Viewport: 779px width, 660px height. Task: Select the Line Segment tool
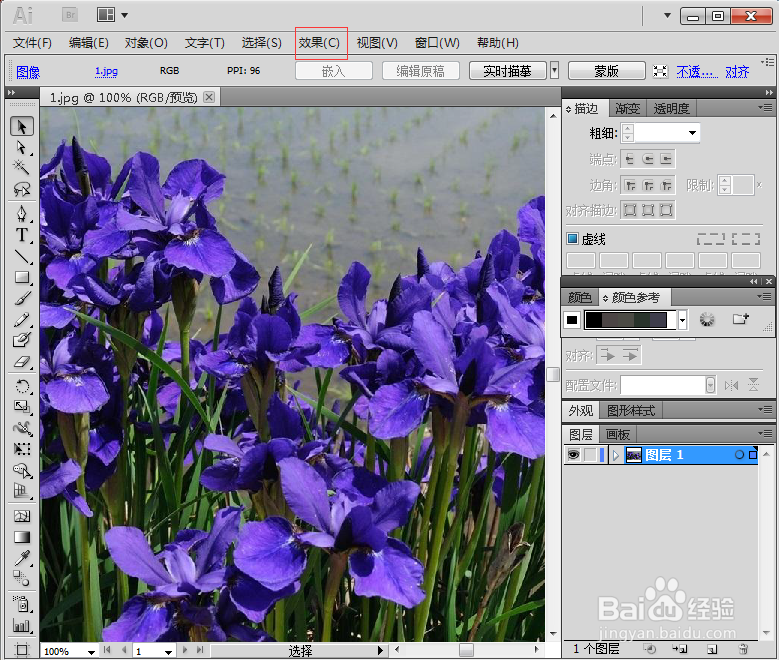pos(21,256)
